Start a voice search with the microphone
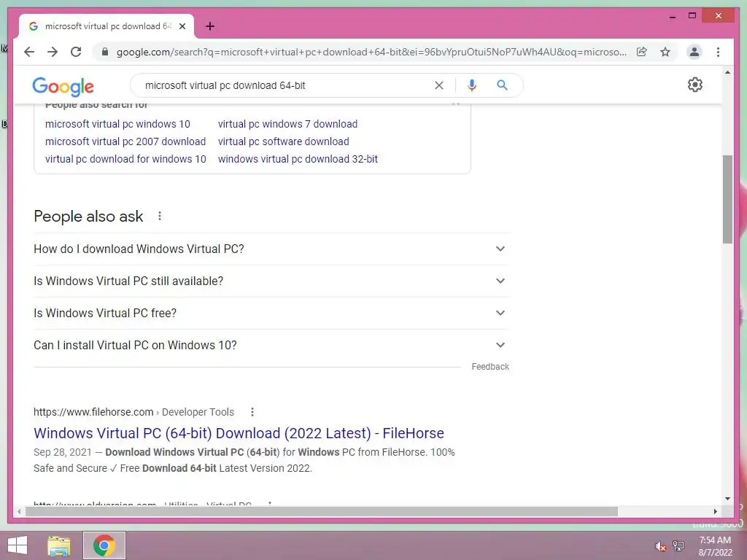Screen dimensions: 747x560 click(x=472, y=85)
